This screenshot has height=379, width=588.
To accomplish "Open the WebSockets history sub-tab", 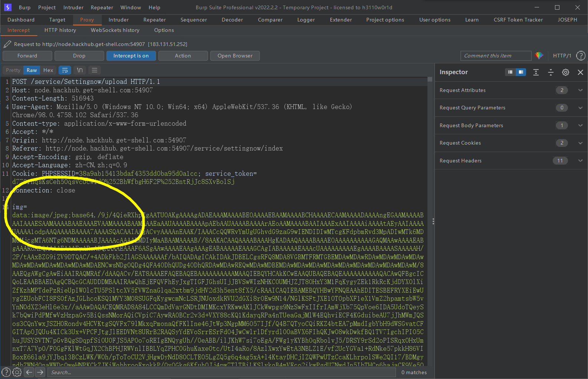I will tap(115, 30).
